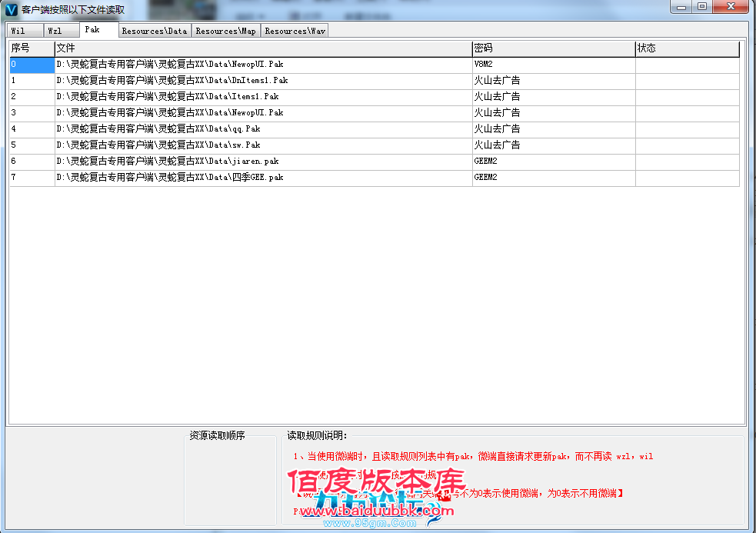Screen dimensions: 756x533
Task: Sort by the 文件 column header
Action: (x=154, y=48)
